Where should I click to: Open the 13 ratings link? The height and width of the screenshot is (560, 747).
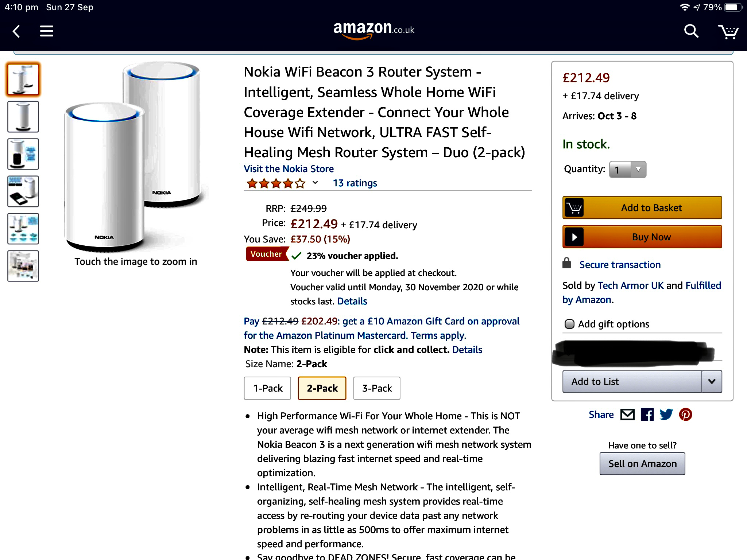[x=355, y=183]
